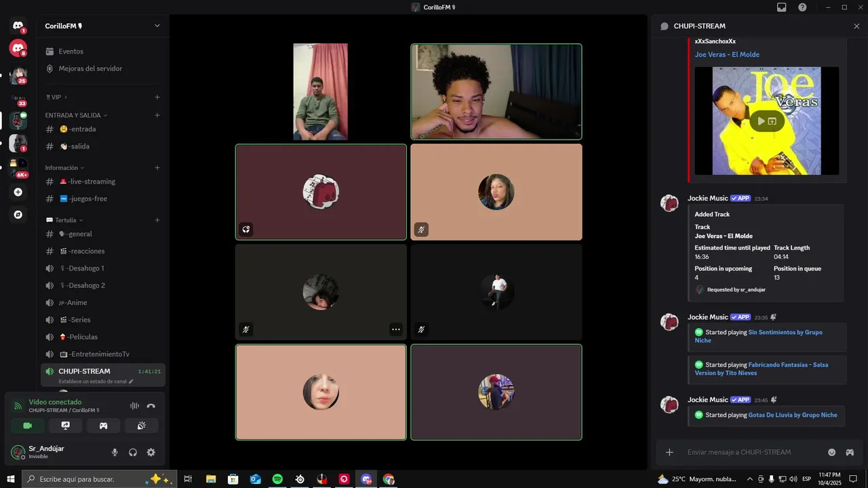
Task: Click Windows search box Escribe aquí para buscar
Action: point(99,479)
